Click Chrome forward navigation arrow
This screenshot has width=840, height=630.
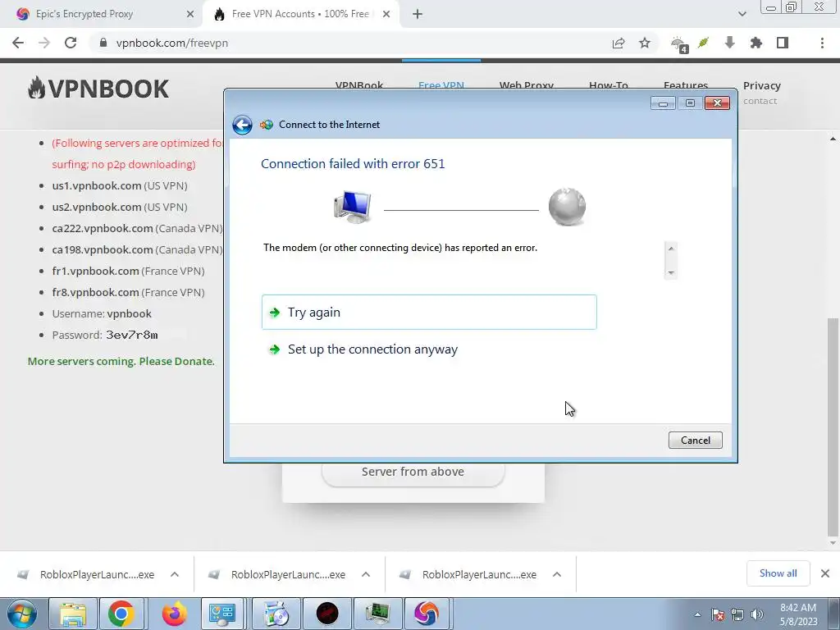tap(44, 43)
